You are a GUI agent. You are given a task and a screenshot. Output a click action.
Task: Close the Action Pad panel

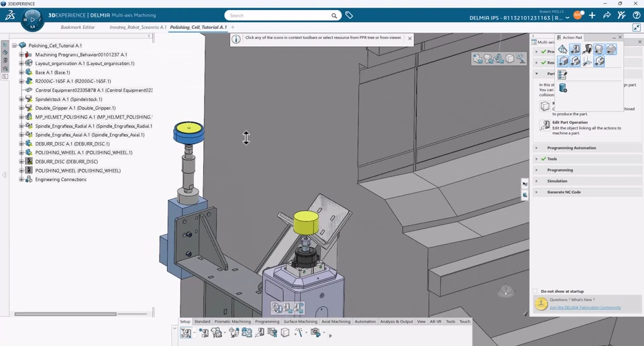tap(620, 38)
